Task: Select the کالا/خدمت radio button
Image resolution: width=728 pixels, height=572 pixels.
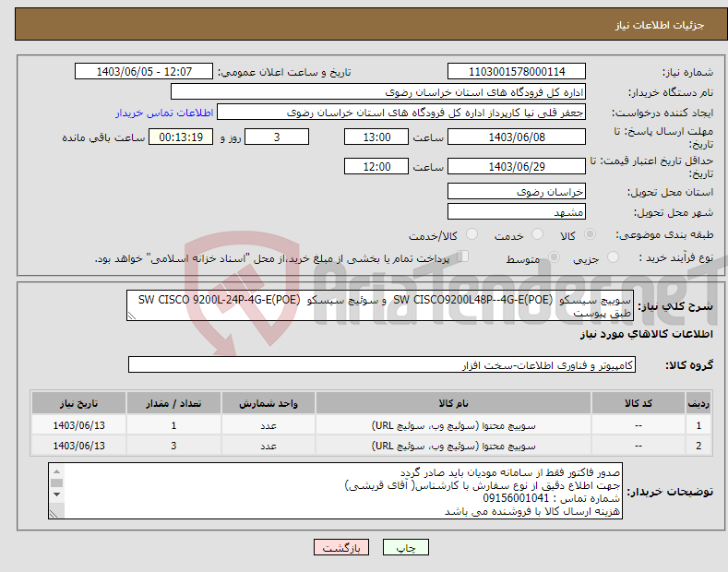Action: click(x=471, y=234)
